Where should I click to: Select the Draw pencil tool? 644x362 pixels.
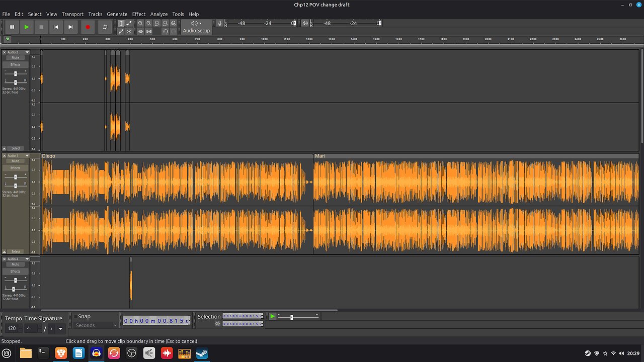121,31
